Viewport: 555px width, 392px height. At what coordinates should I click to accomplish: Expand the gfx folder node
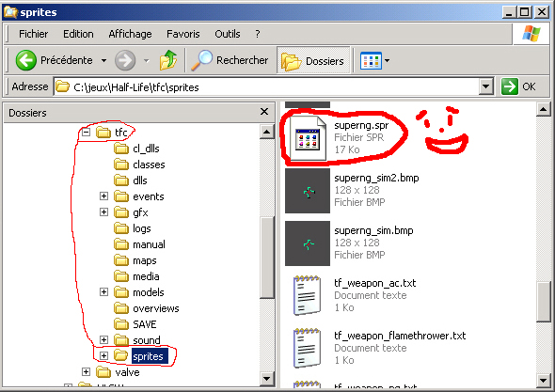(103, 212)
